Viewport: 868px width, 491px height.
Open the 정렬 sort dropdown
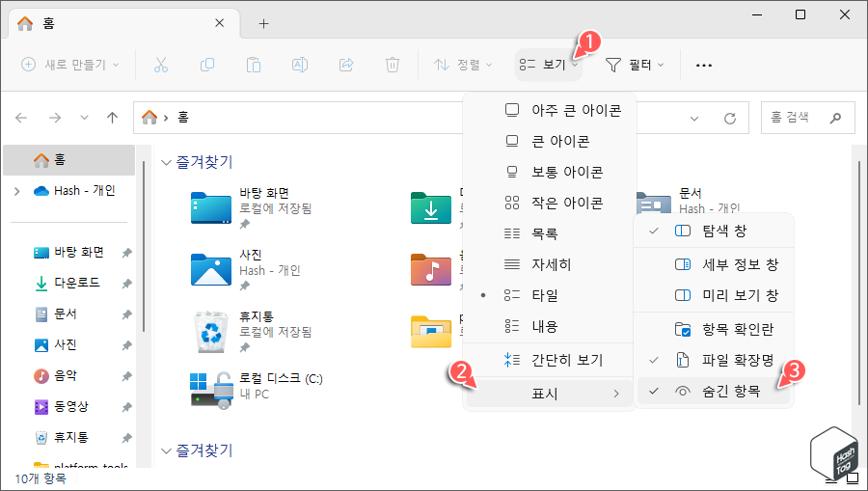[x=463, y=65]
